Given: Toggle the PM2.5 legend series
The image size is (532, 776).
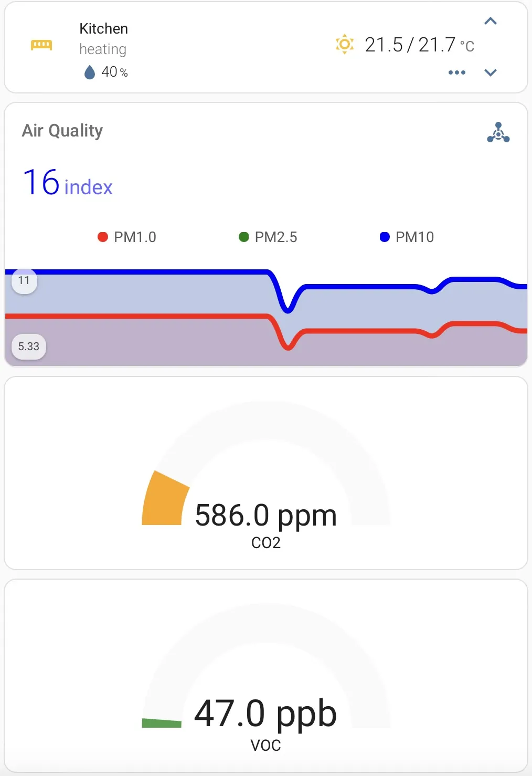Looking at the screenshot, I should point(268,237).
